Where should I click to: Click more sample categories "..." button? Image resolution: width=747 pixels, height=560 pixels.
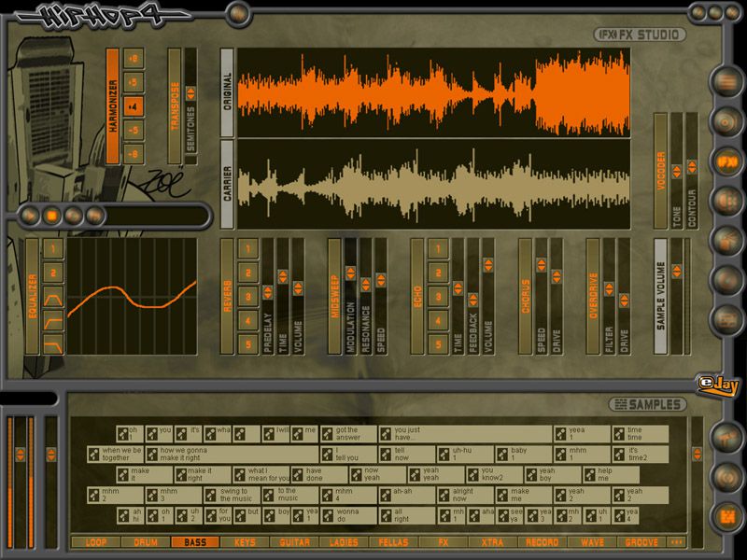pyautogui.click(x=676, y=541)
